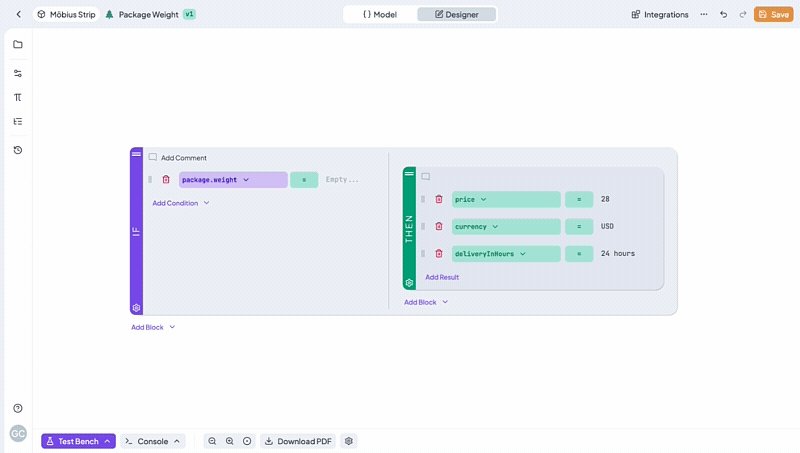This screenshot has width=800, height=453.
Task: Click the orange Save button
Action: tap(773, 14)
